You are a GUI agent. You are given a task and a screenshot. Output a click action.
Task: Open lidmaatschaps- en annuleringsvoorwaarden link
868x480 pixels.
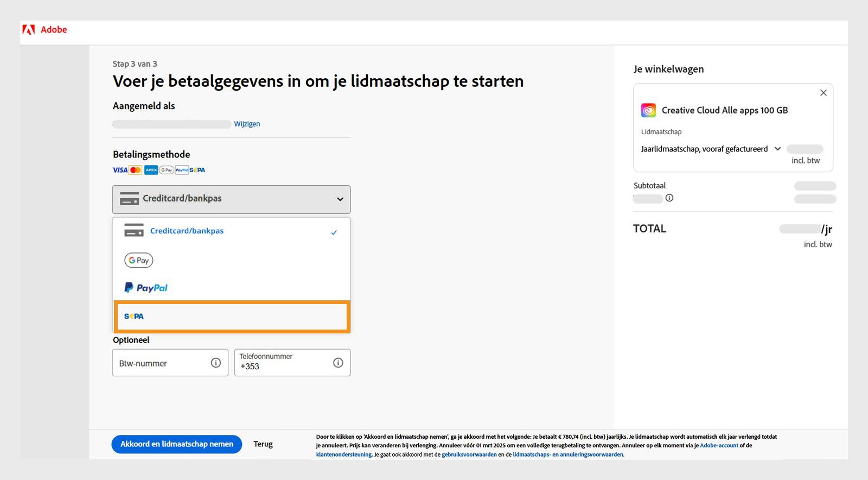point(568,454)
